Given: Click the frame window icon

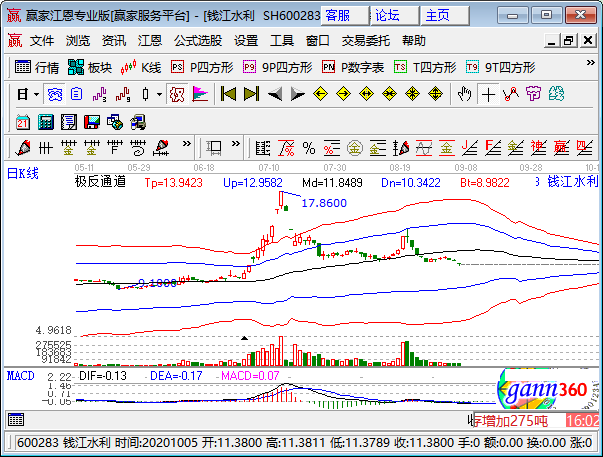Looking at the screenshot, I should (214, 148).
